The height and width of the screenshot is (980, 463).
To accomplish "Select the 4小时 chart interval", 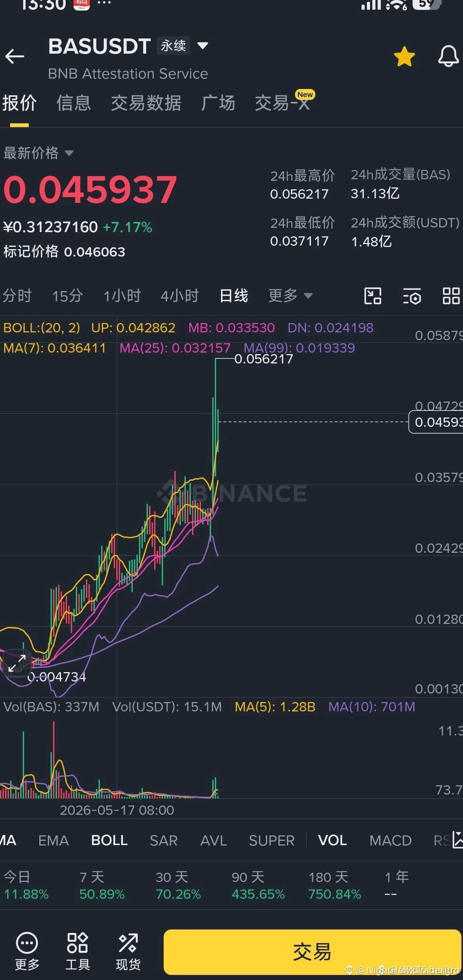I will click(x=180, y=296).
